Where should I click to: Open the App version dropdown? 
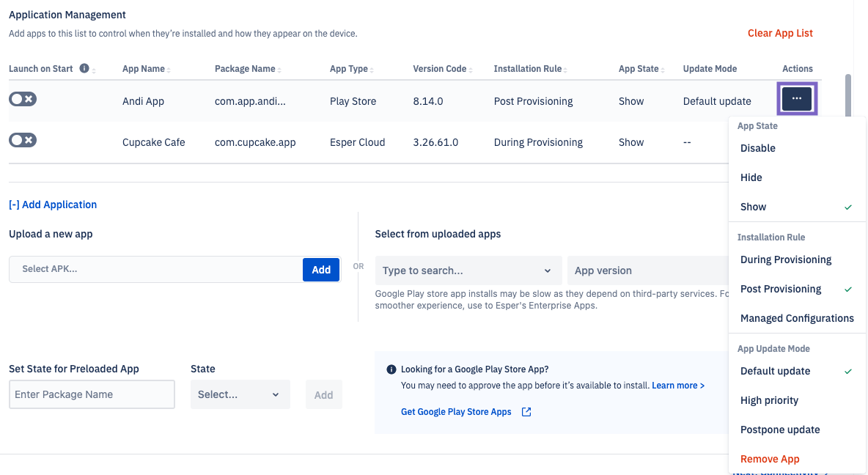(x=647, y=270)
